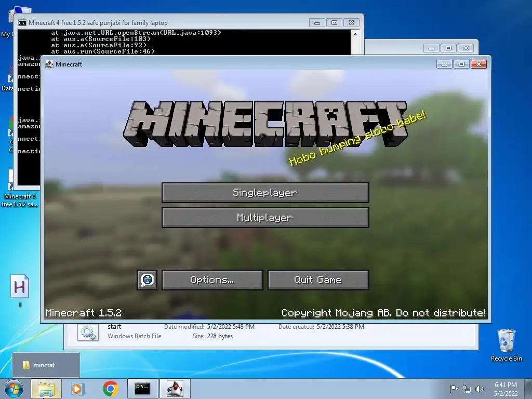Click network tray icon

click(467, 389)
